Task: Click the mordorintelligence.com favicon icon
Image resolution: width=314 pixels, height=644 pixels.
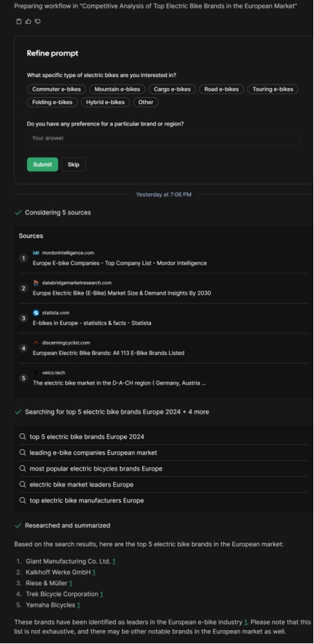Action: tap(36, 253)
